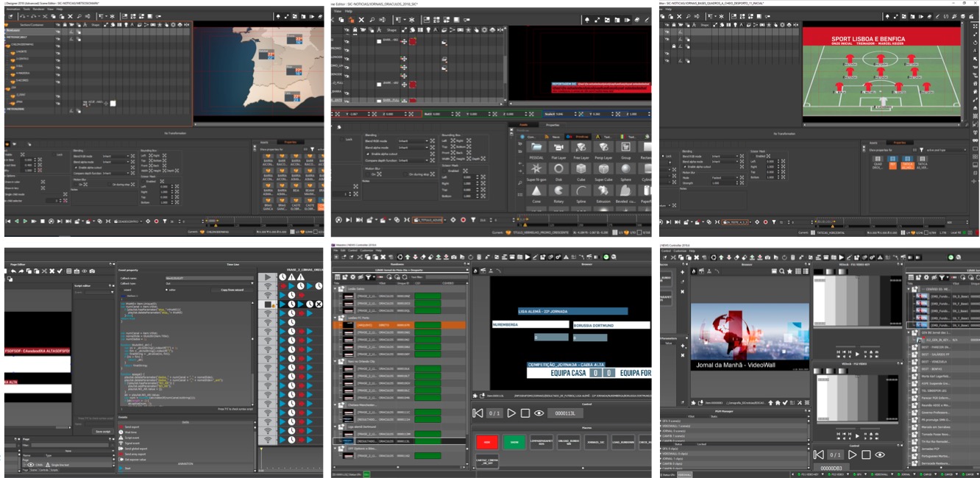Select the orange ARQUIVO DIRETO rundown row
This screenshot has width=980, height=478.
[399, 325]
